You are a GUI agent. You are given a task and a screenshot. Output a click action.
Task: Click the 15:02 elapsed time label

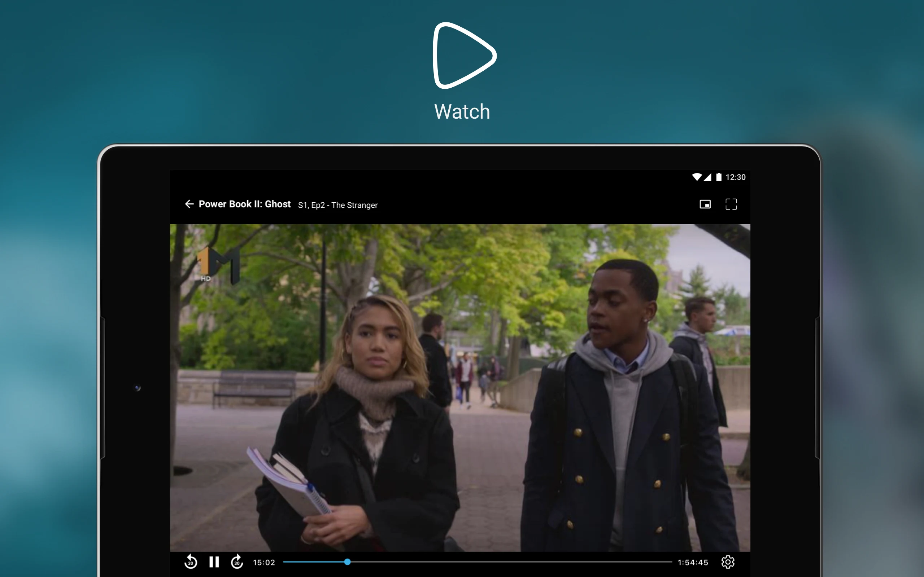(x=264, y=563)
